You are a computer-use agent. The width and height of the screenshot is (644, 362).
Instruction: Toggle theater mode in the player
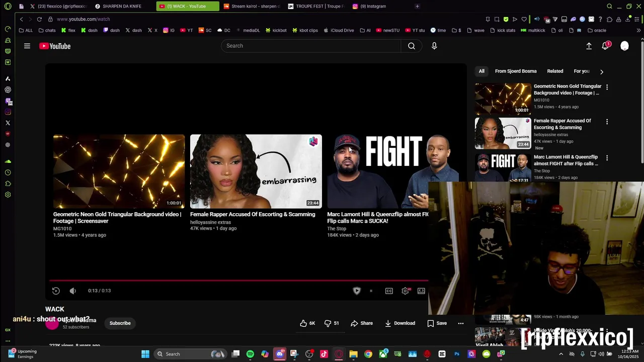(x=421, y=291)
